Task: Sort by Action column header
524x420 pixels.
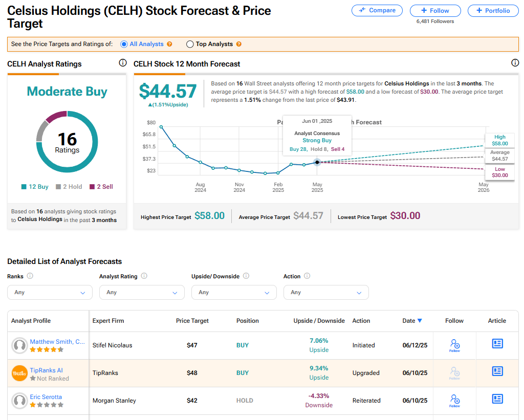Action: pos(361,321)
